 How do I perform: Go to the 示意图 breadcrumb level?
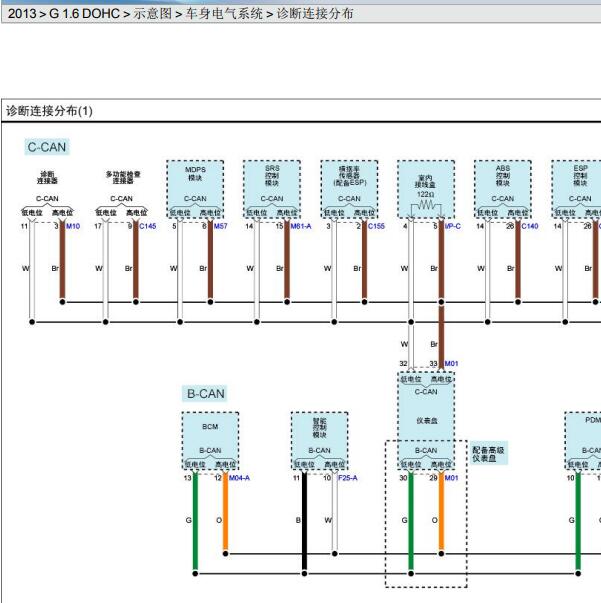pyautogui.click(x=153, y=14)
